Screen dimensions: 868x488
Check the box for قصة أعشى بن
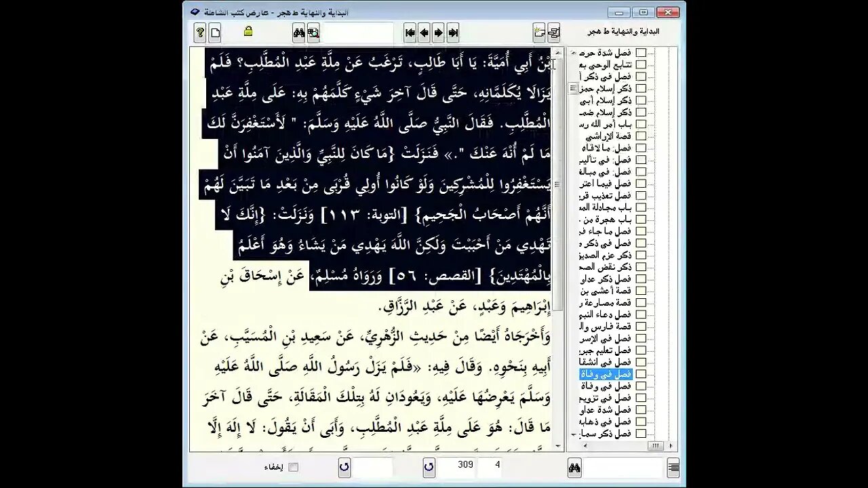(x=641, y=291)
